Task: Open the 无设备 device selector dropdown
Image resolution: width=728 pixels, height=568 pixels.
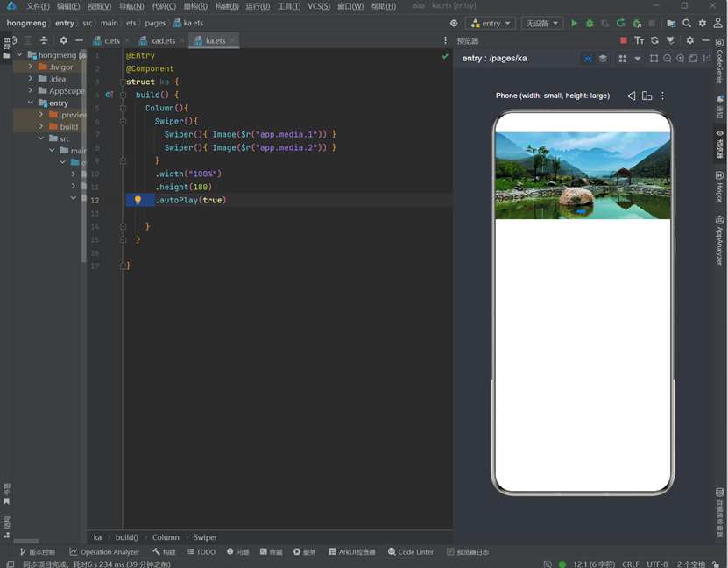Action: point(542,23)
